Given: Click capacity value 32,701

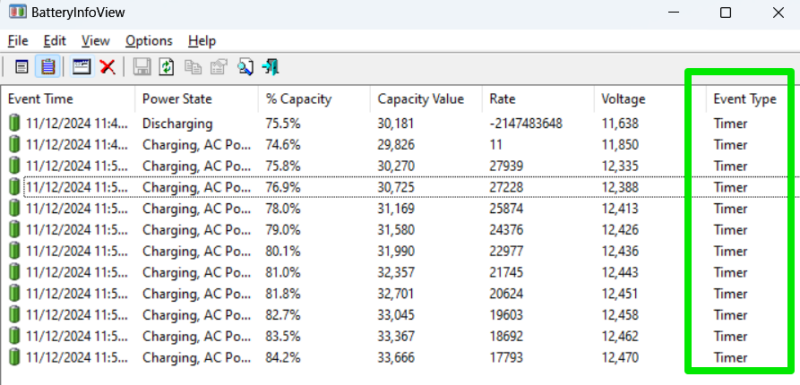Looking at the screenshot, I should point(395,294).
